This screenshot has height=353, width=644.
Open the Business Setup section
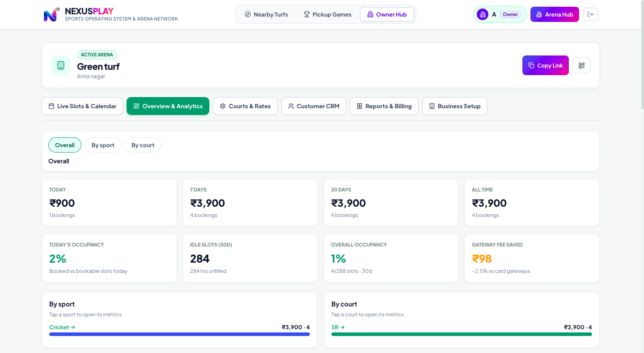pyautogui.click(x=454, y=106)
